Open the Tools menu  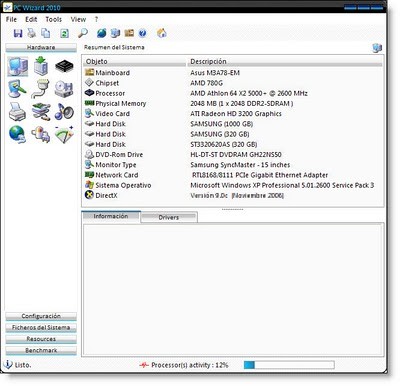point(54,19)
